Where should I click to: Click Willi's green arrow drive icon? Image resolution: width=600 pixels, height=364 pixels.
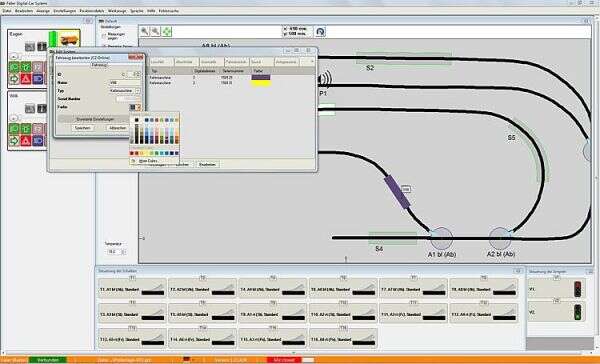[x=14, y=140]
